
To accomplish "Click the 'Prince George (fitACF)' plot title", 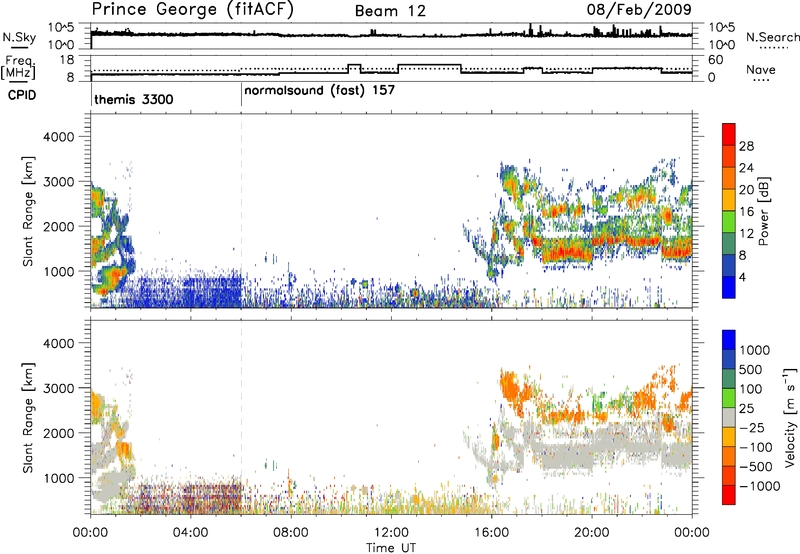I will click(192, 9).
